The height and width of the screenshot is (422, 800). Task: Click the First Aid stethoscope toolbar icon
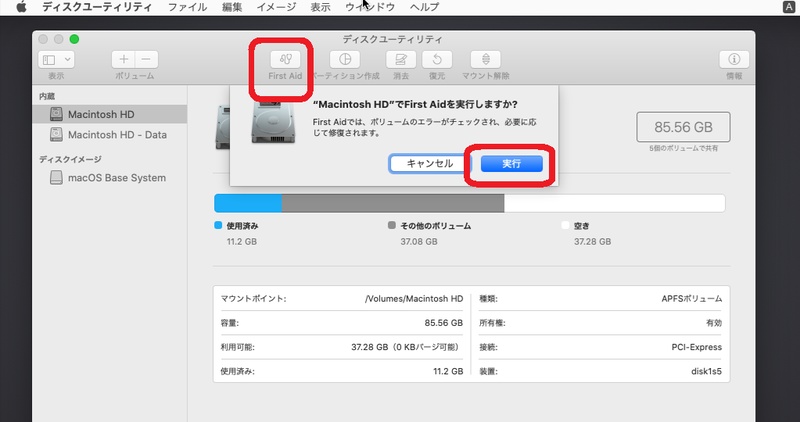coord(285,60)
